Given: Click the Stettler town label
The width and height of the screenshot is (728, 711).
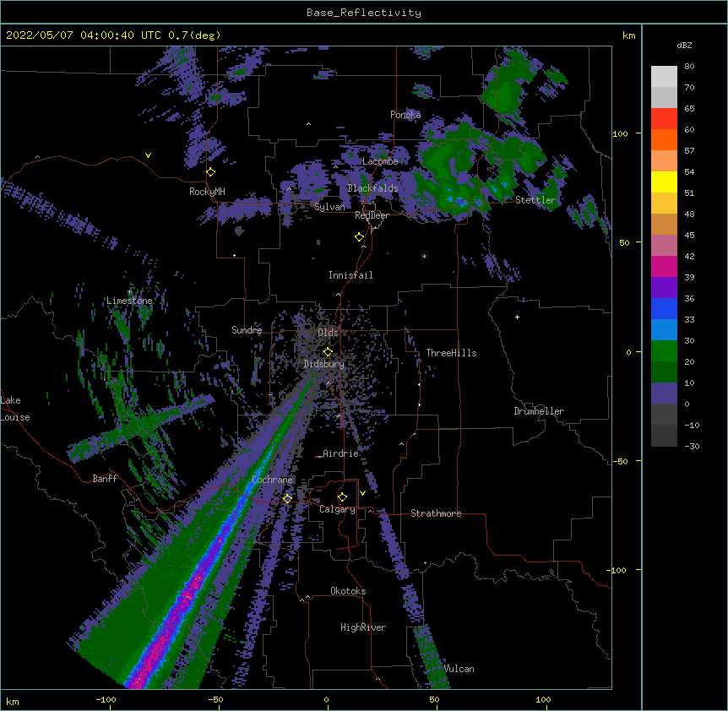Looking at the screenshot, I should [x=535, y=200].
